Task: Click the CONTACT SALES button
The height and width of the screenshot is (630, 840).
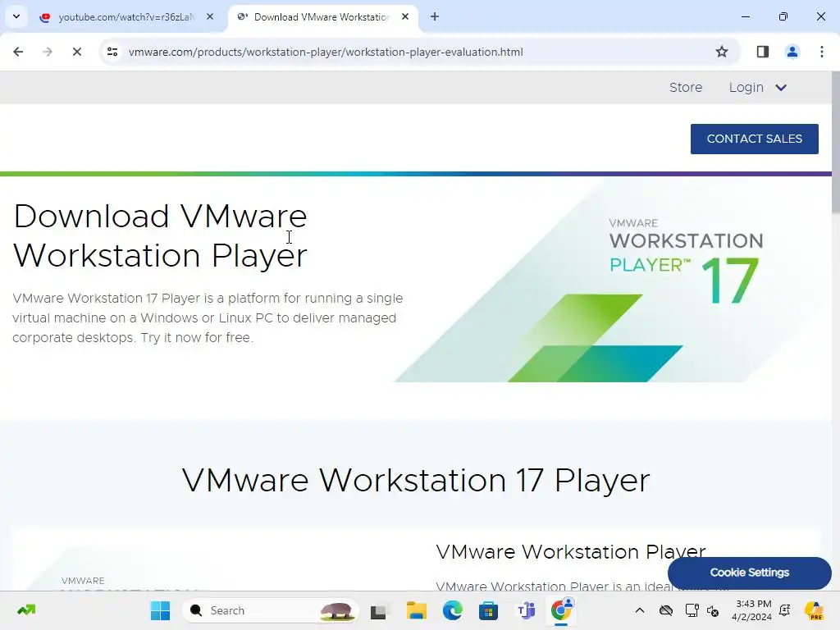Action: point(755,139)
